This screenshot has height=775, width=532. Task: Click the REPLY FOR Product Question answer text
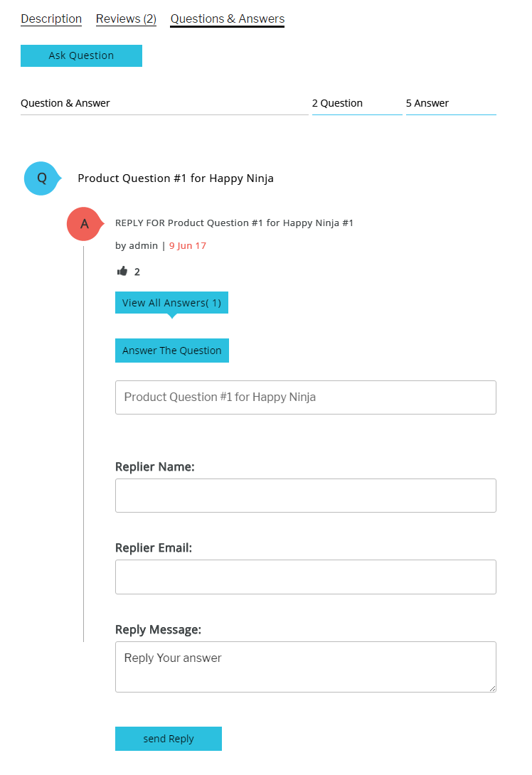235,223
